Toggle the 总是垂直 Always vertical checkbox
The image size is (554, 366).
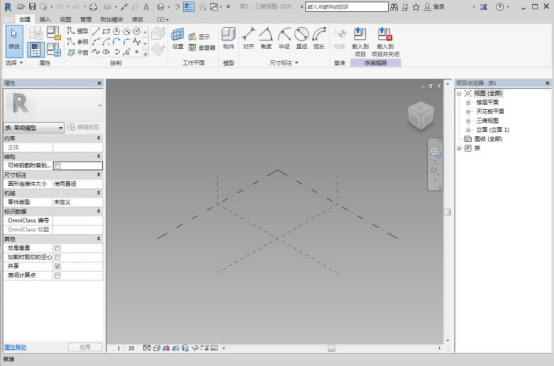click(x=58, y=248)
